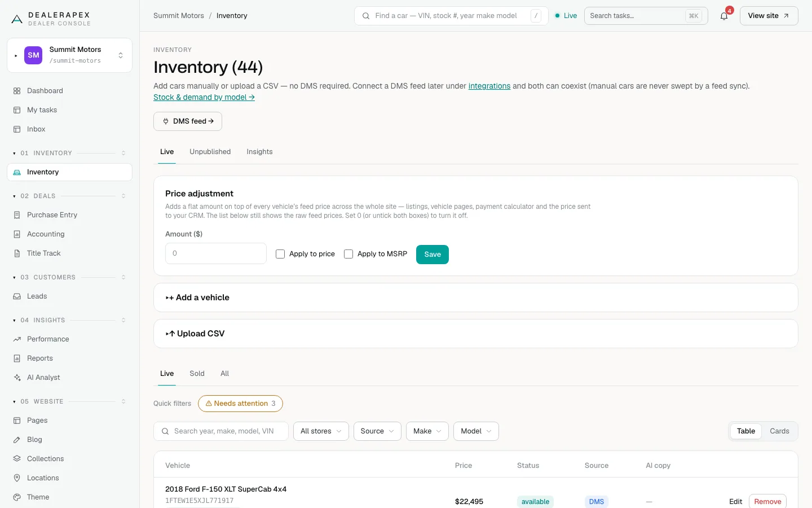Select the All vehicles tab
The height and width of the screenshot is (508, 812).
224,374
